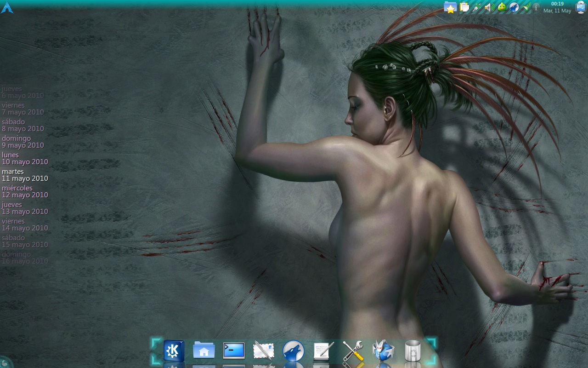
Task: Open the clock showing 00:19
Action: pos(557,7)
